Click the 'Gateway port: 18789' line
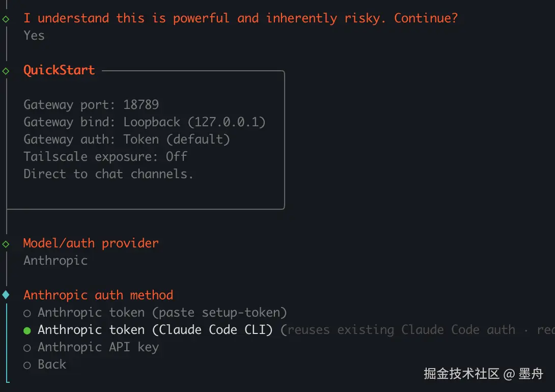 (91, 105)
